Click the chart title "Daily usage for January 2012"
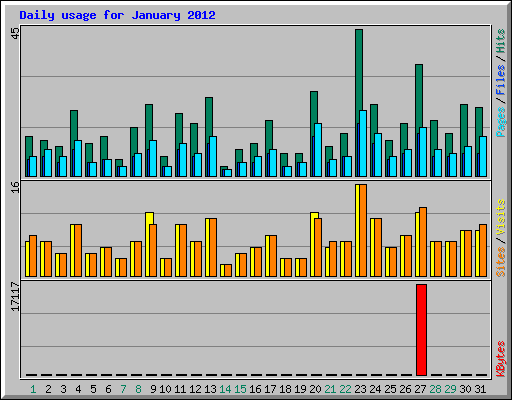512x400 pixels. tap(117, 15)
